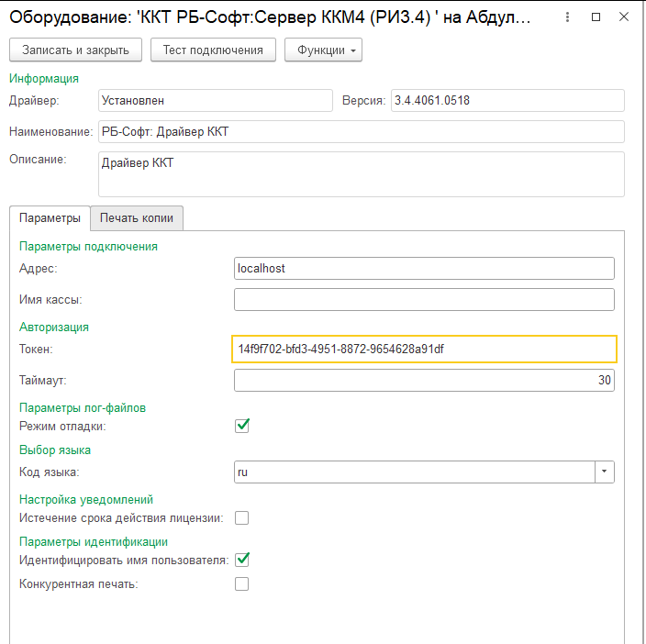
Task: Disable the 'Режим отладки' checkbox
Action: pyautogui.click(x=242, y=426)
